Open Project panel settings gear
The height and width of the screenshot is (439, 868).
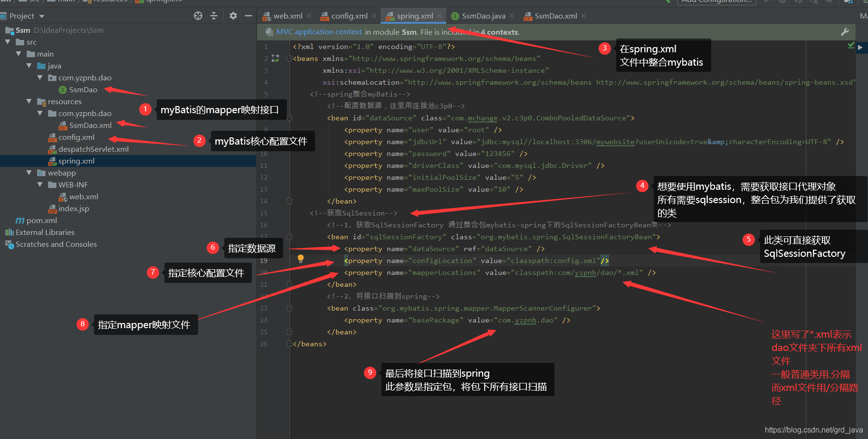(x=233, y=16)
